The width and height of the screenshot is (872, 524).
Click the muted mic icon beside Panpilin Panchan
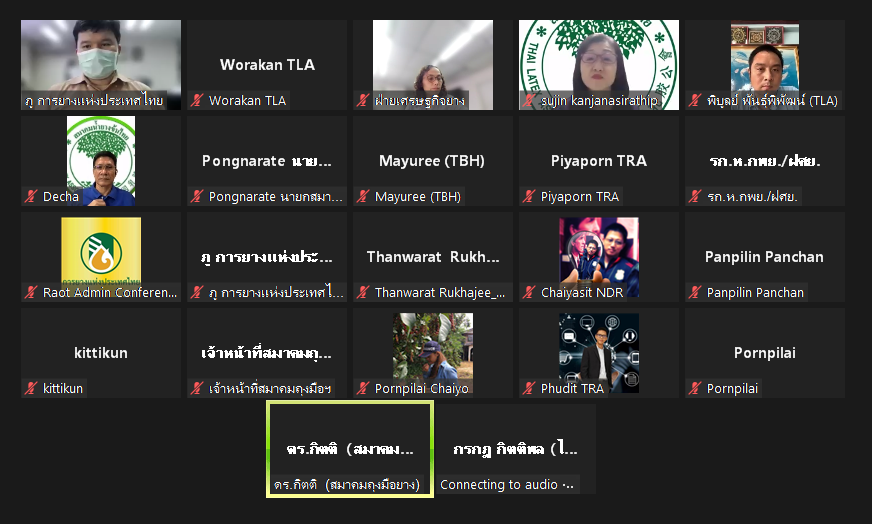[695, 292]
